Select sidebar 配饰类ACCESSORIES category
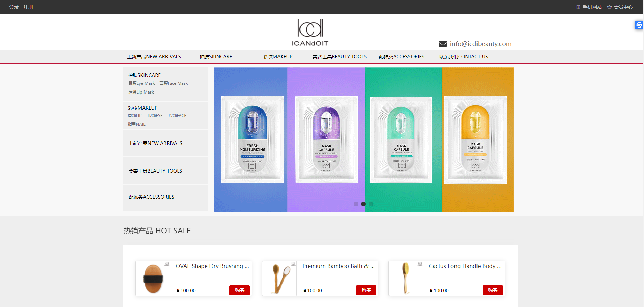This screenshot has height=307, width=644. point(151,197)
